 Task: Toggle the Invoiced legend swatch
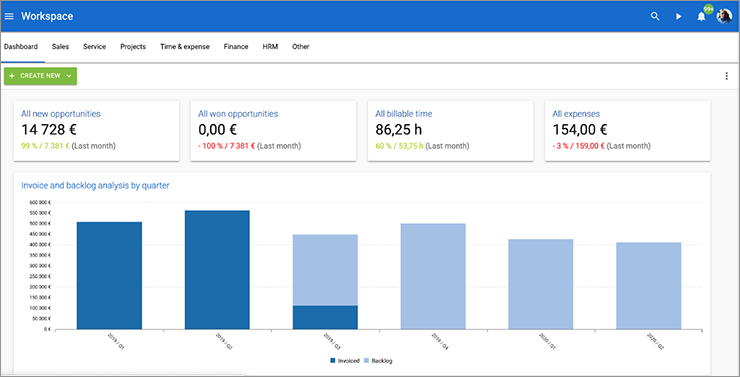click(333, 360)
